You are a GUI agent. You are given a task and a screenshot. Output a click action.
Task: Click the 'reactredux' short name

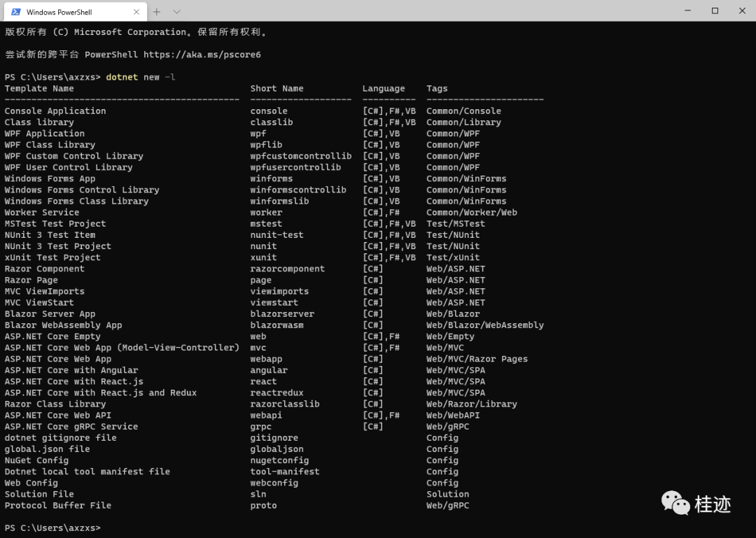coord(276,392)
